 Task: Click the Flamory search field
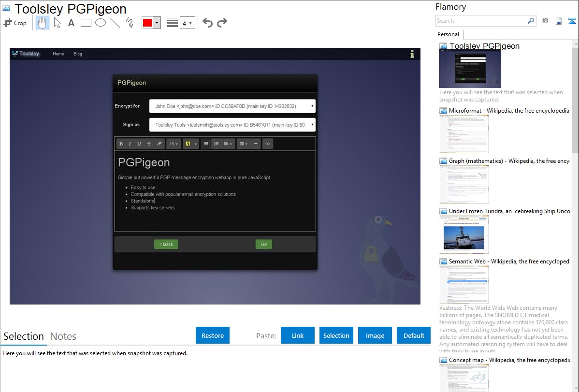click(x=481, y=21)
